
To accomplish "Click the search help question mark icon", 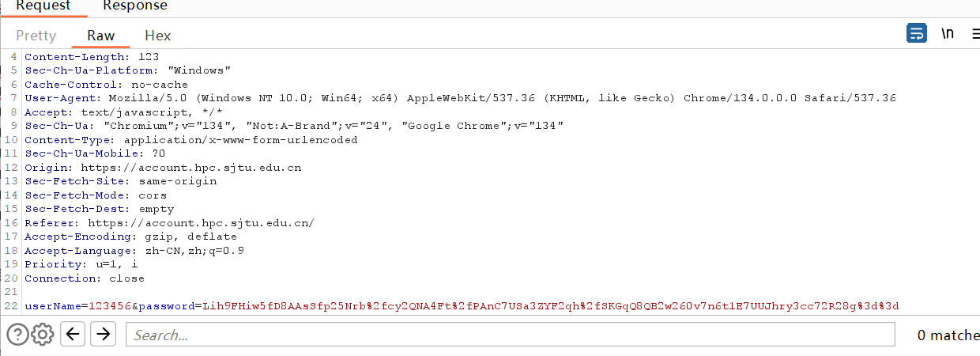I will (x=17, y=335).
